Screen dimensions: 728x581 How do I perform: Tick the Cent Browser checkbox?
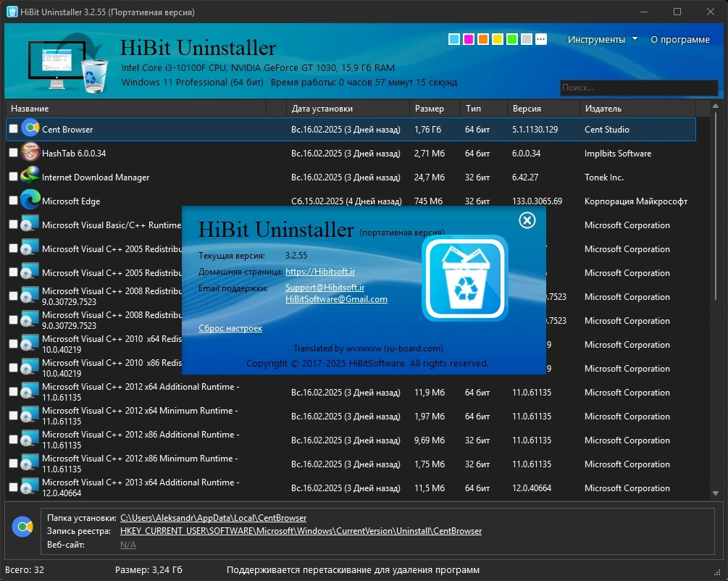[x=14, y=129]
